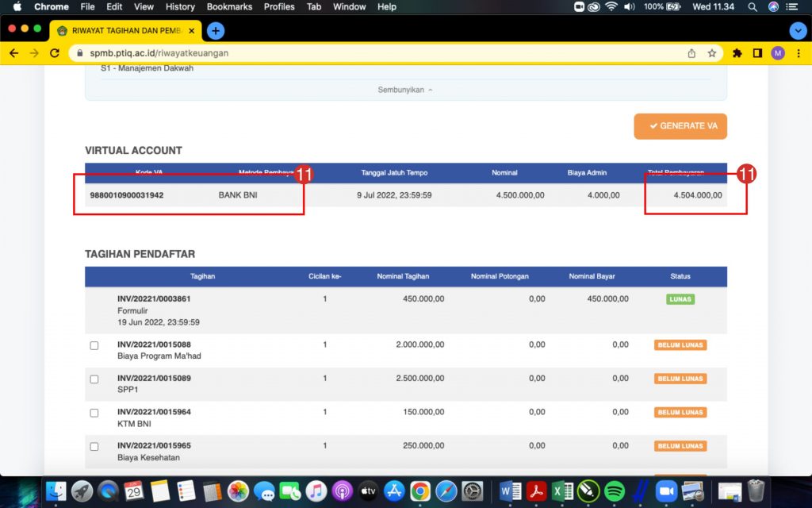812x508 pixels.
Task: Tick checkbox for Biaya Kesehatan invoice
Action: point(94,447)
